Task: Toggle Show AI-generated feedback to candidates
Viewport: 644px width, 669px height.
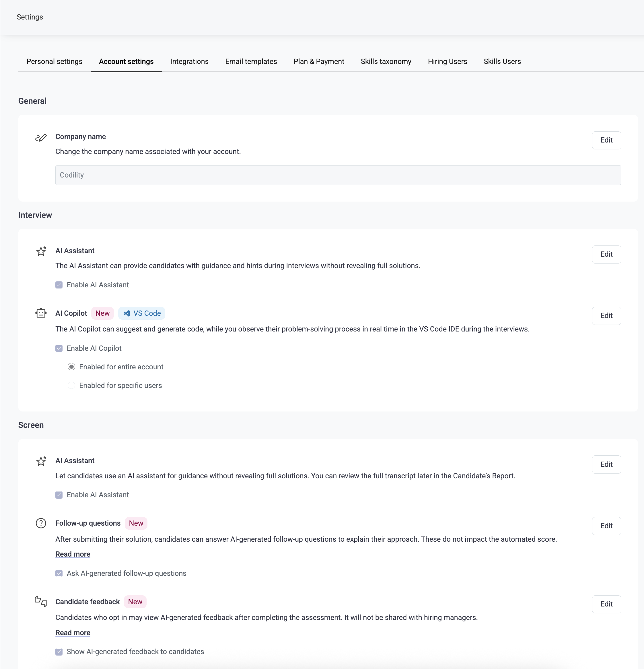Action: 59,652
